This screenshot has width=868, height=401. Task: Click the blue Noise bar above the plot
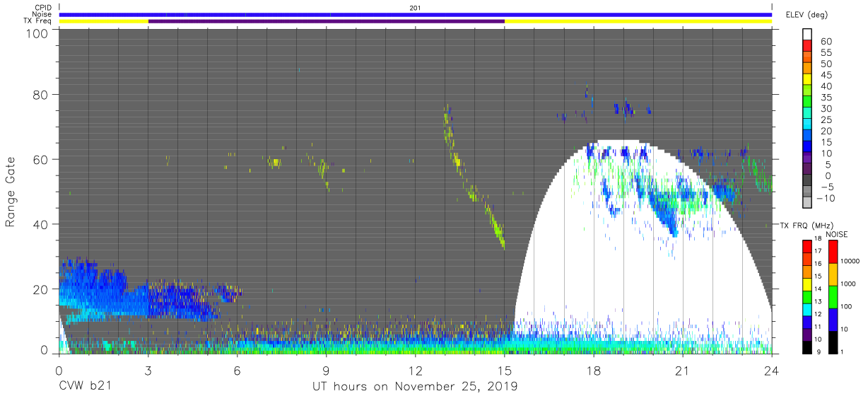tap(415, 14)
